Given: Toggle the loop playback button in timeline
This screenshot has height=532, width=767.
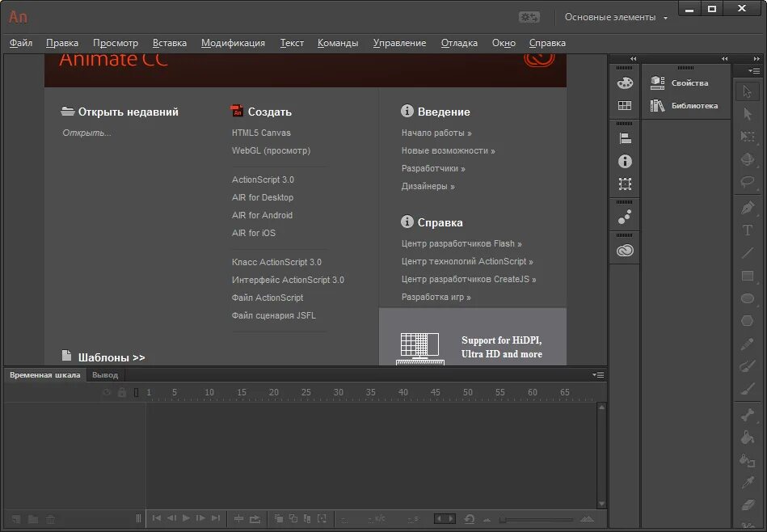Looking at the screenshot, I should pyautogui.click(x=255, y=518).
